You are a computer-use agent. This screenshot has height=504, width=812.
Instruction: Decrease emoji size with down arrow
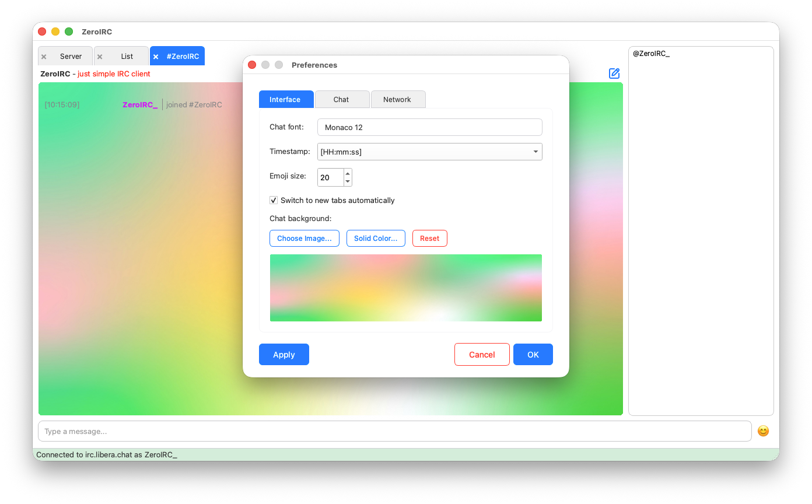click(x=348, y=181)
